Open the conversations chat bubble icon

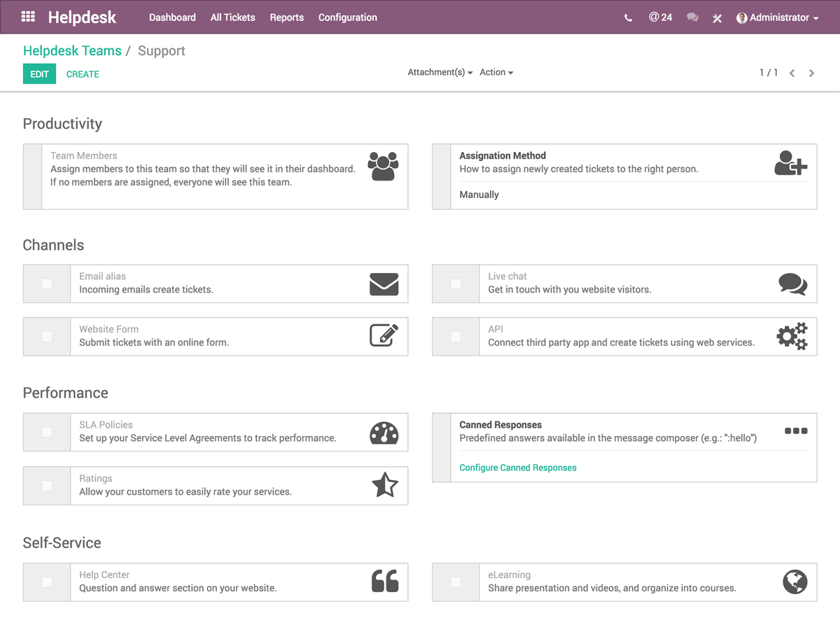(692, 17)
